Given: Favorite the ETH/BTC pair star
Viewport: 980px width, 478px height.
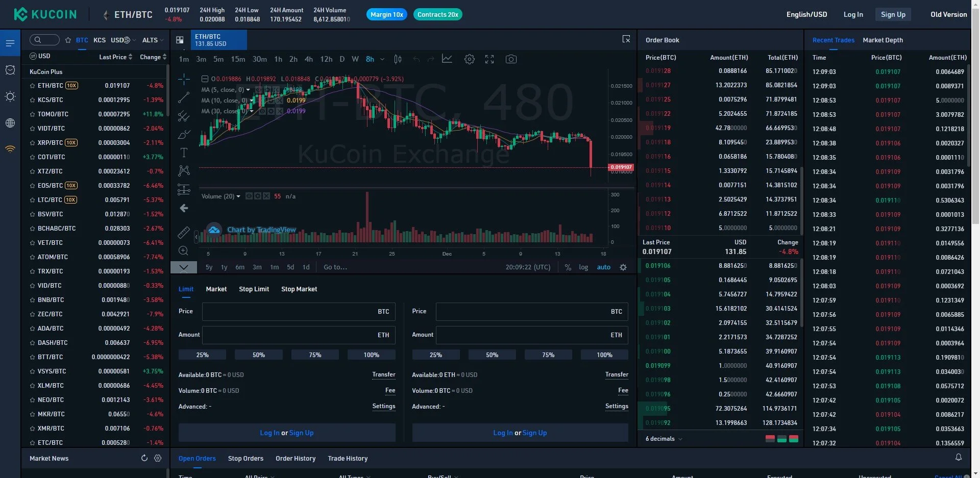Looking at the screenshot, I should (x=33, y=86).
